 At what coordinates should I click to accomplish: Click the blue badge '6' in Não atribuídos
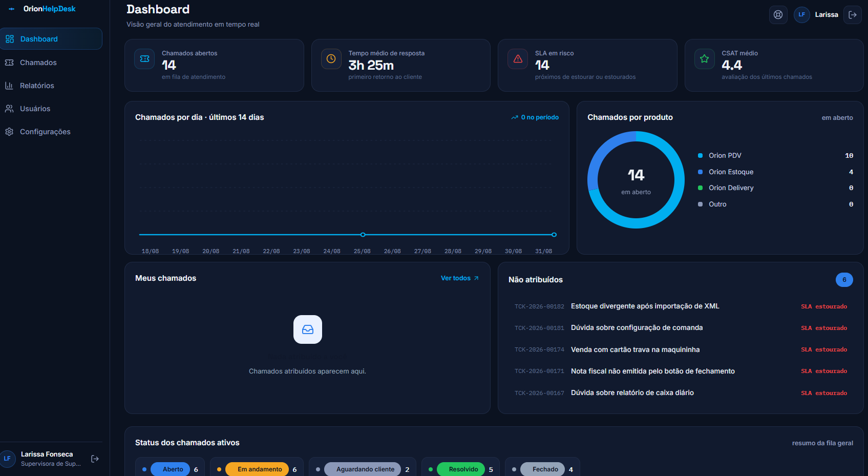(x=844, y=280)
